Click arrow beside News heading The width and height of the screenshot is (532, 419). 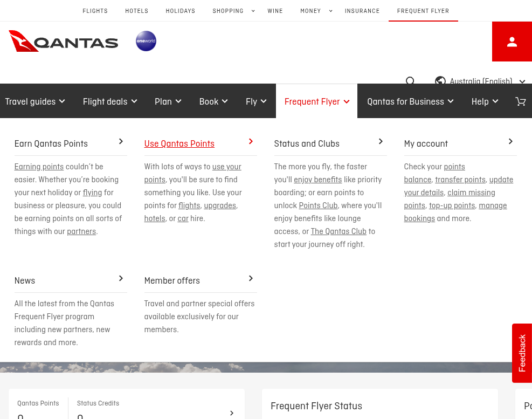(x=121, y=278)
